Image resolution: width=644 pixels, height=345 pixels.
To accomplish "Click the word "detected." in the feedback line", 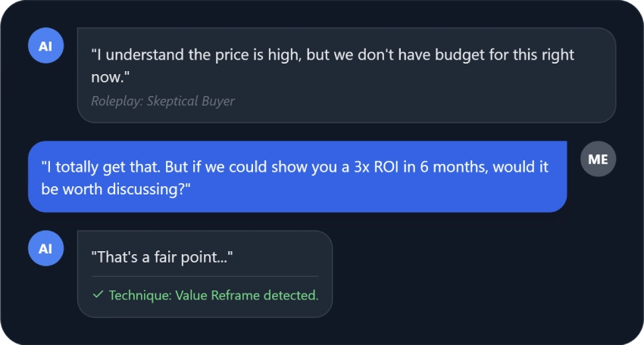I will point(291,295).
